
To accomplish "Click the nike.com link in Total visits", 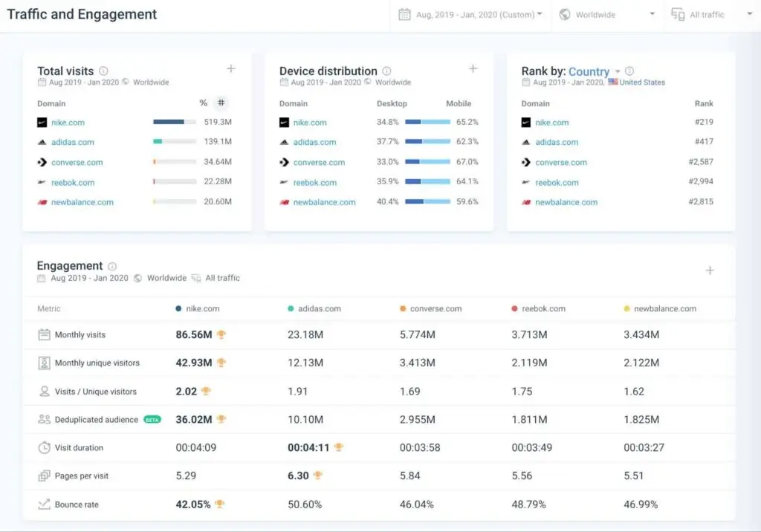I will pos(68,123).
